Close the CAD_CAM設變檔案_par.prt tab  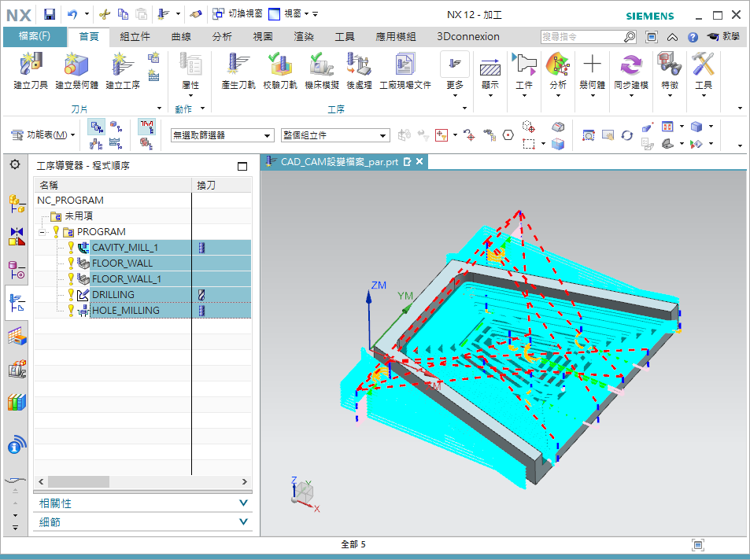[419, 162]
